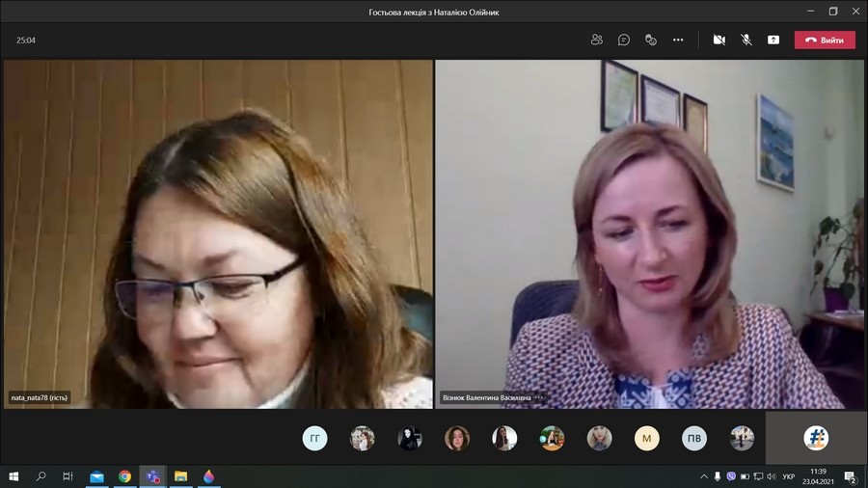Click the microphone tray icon
868x488 pixels.
coord(718,476)
